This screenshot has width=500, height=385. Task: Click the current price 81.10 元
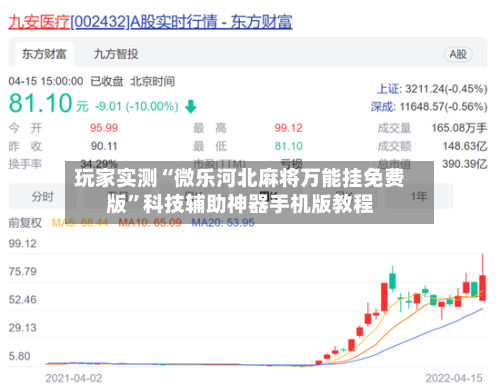click(48, 103)
